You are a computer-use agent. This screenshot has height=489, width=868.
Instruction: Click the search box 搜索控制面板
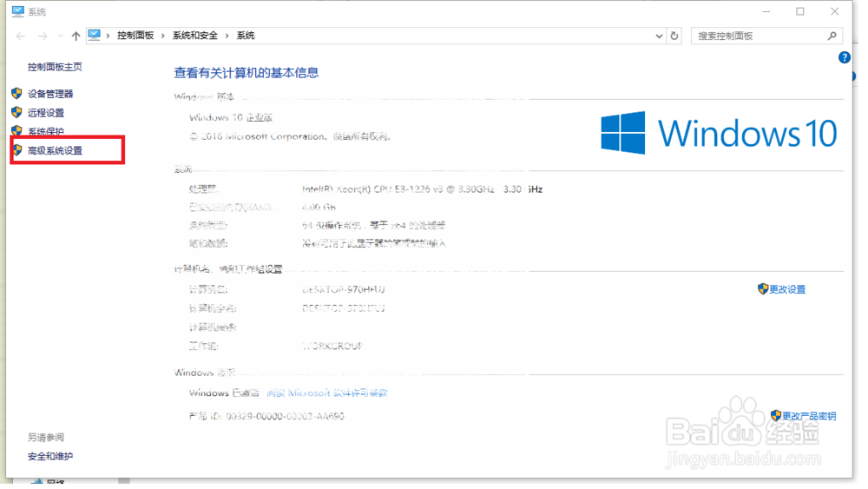click(766, 36)
